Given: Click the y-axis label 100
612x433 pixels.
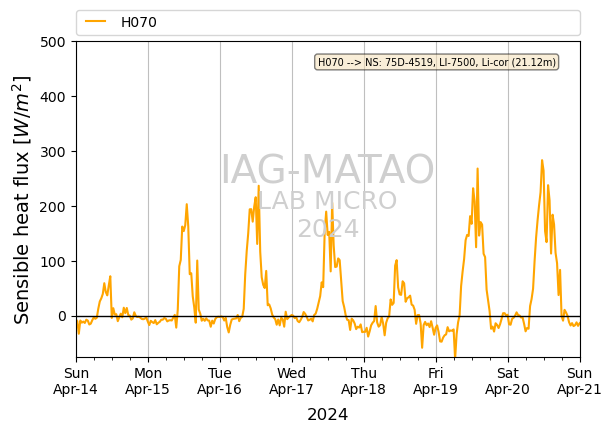Looking at the screenshot, I should (x=53, y=262).
